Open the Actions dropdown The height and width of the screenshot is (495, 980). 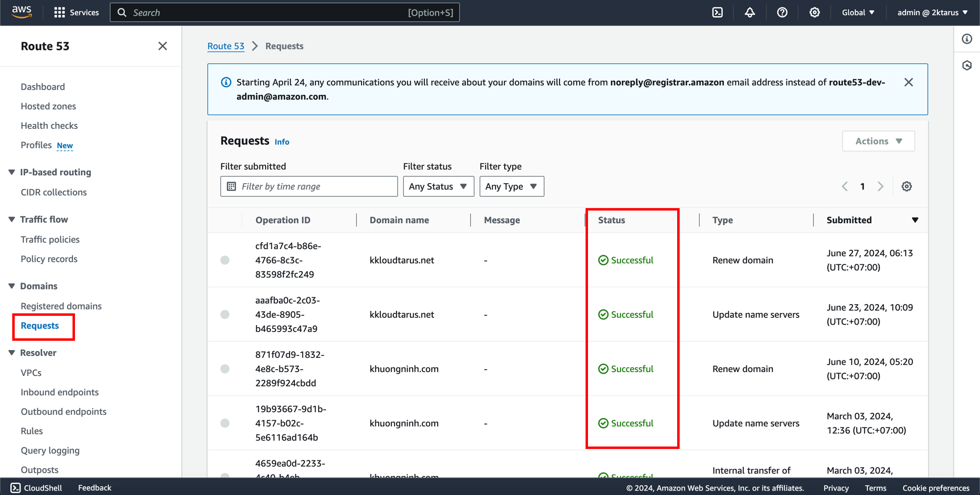pyautogui.click(x=878, y=141)
